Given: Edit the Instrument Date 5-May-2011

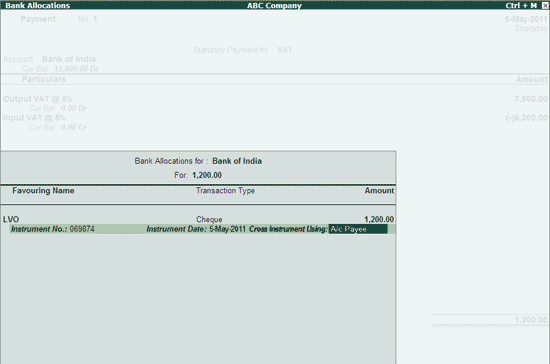Looking at the screenshot, I should point(227,229).
